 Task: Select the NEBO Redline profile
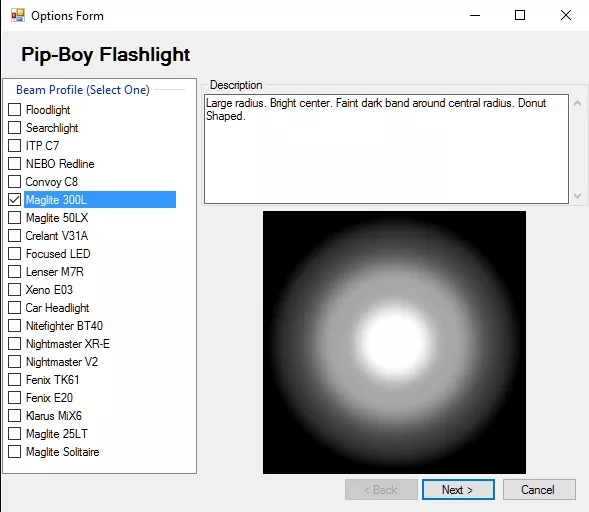pos(14,164)
